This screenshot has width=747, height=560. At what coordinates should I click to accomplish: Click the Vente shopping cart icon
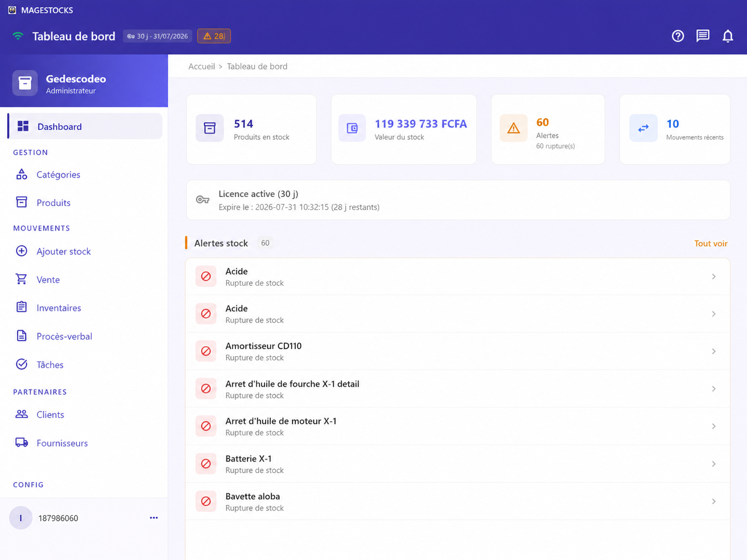tap(22, 279)
